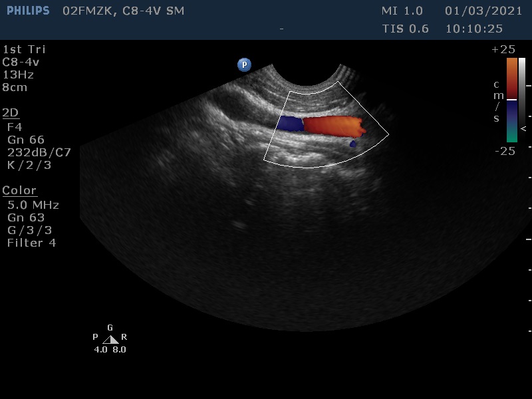532x399 pixels.
Task: Click the C8-4v transducer label
Action: point(21,62)
